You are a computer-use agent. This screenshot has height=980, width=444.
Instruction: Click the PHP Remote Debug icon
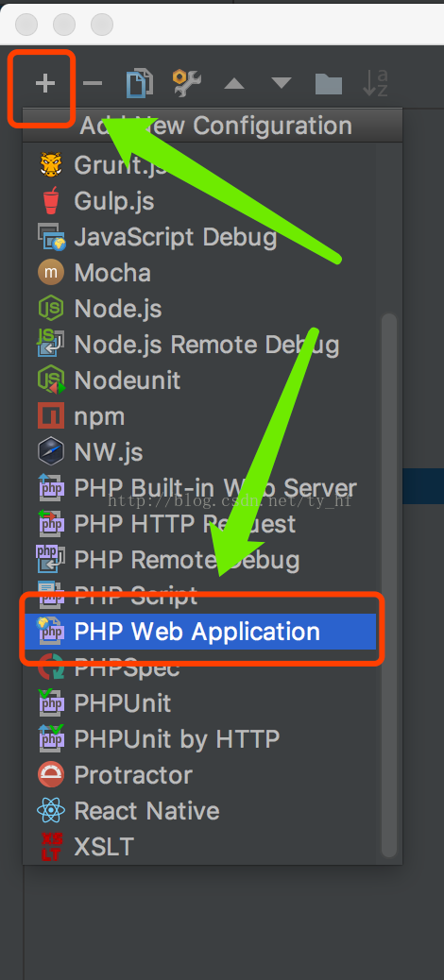51,559
